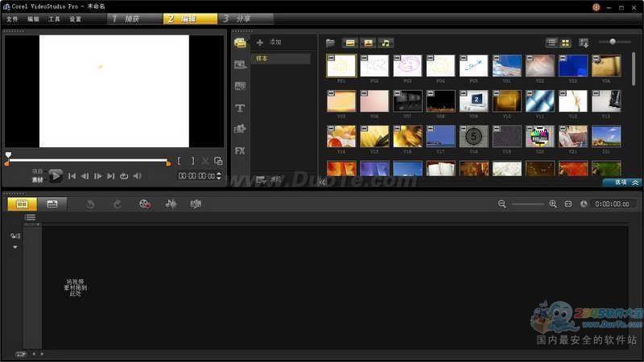This screenshot has height=362, width=644.
Task: Click the import media folder icon
Action: (330, 43)
